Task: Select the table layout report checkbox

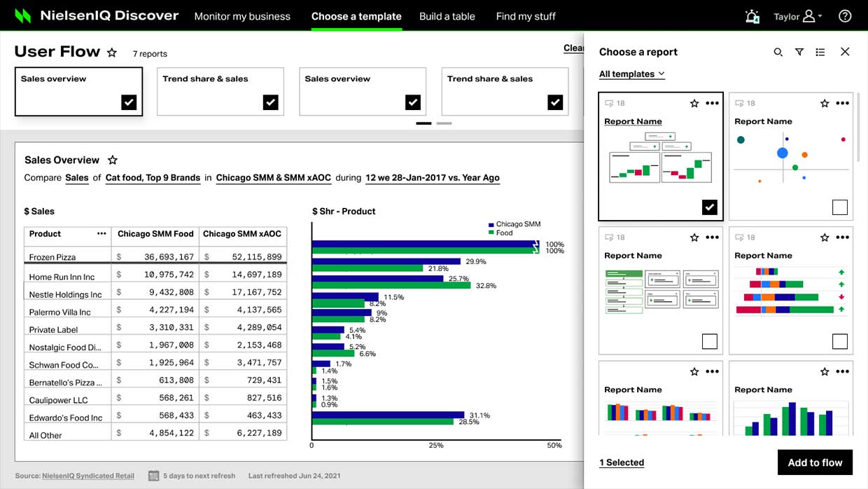Action: pos(710,341)
